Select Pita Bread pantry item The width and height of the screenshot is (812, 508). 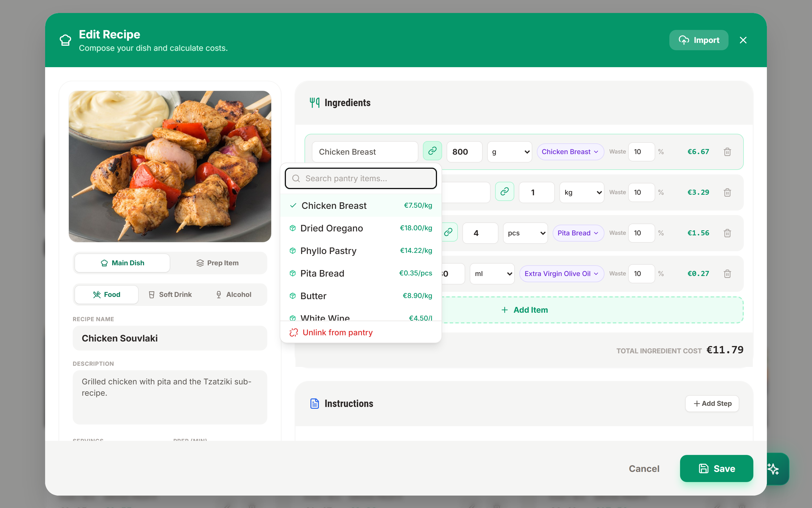(361, 273)
